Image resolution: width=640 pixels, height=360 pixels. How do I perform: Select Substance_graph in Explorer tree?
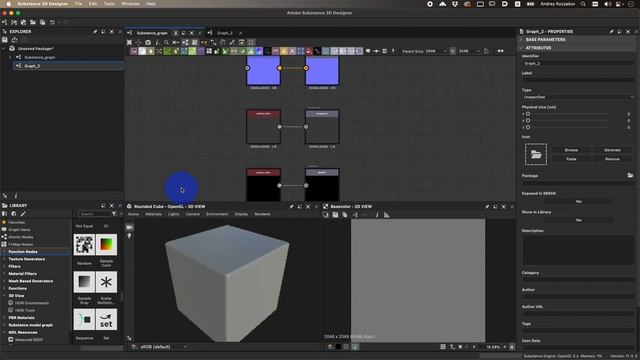click(40, 58)
